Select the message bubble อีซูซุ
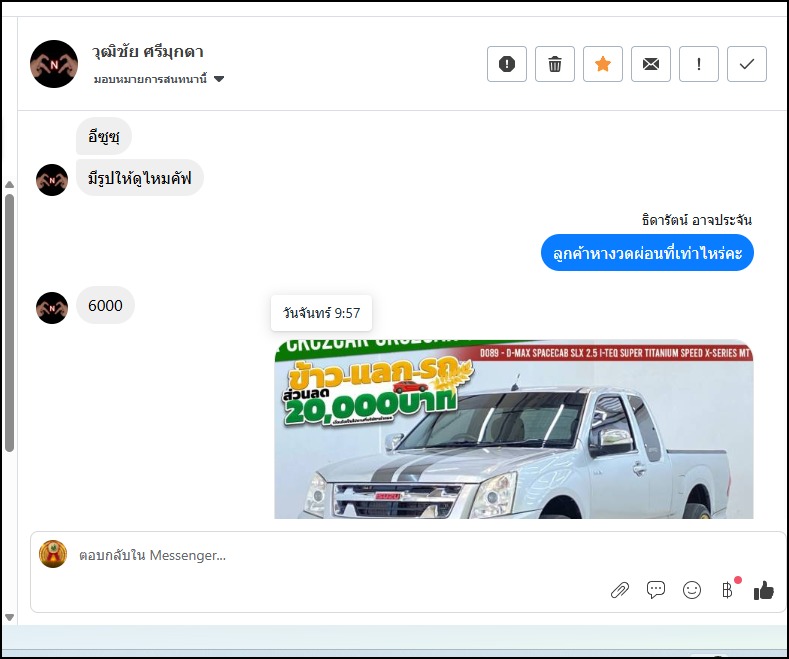 pyautogui.click(x=104, y=136)
